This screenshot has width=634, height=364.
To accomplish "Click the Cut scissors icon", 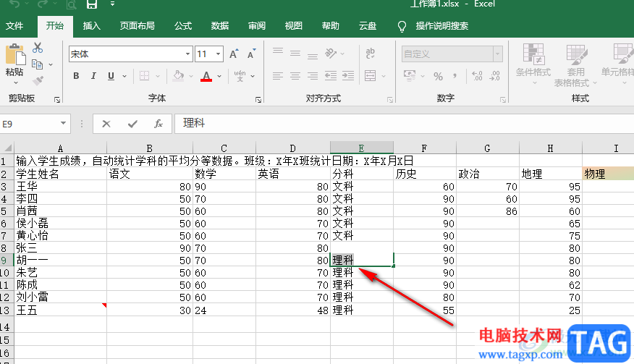I will [38, 48].
